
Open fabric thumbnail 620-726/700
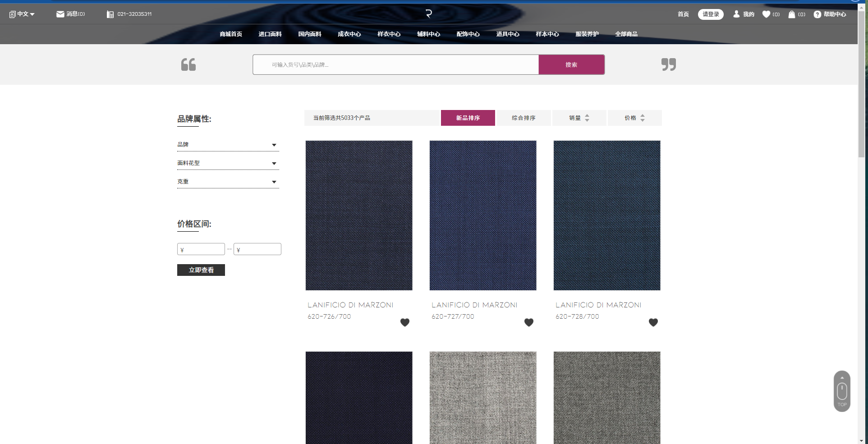359,215
